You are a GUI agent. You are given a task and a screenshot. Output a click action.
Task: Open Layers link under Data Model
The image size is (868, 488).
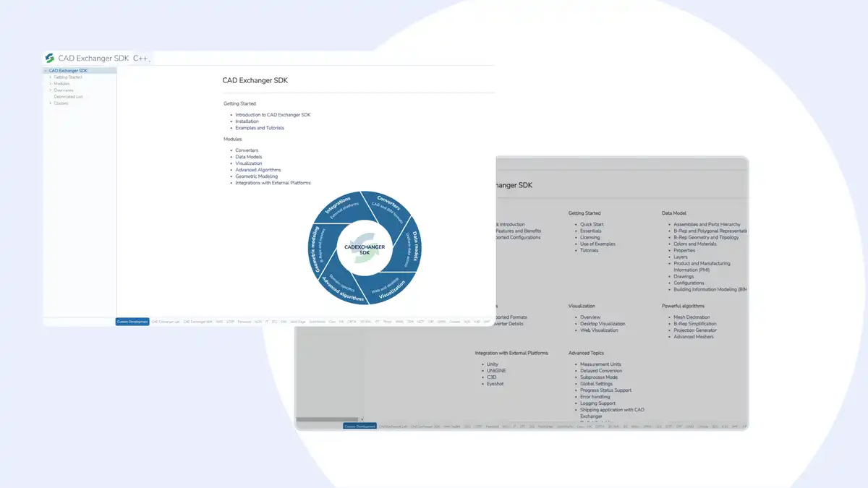click(681, 257)
